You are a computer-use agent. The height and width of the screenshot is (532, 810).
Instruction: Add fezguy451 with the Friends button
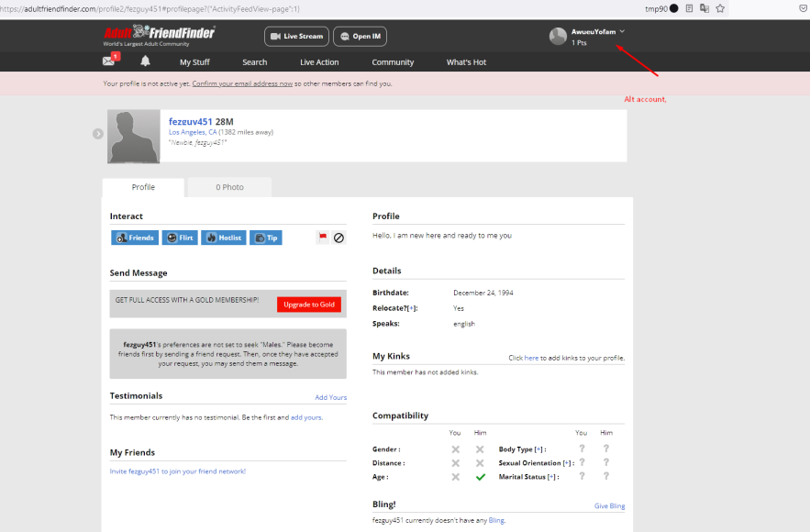(x=135, y=238)
